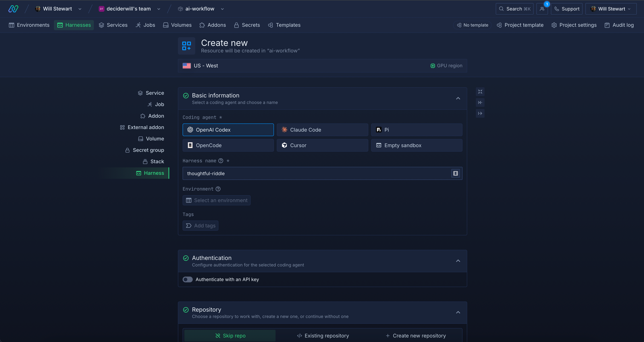This screenshot has width=644, height=342.
Task: Go to the Services tab
Action: point(113,25)
